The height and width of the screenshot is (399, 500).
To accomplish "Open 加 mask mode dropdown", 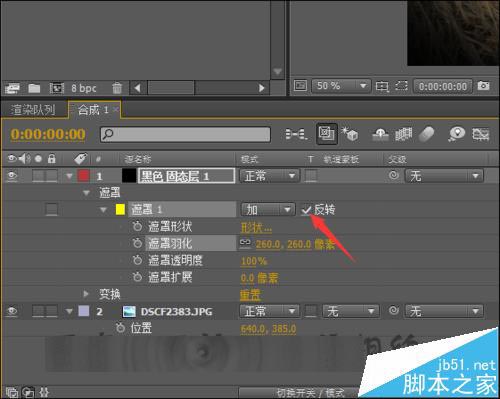I will 268,210.
